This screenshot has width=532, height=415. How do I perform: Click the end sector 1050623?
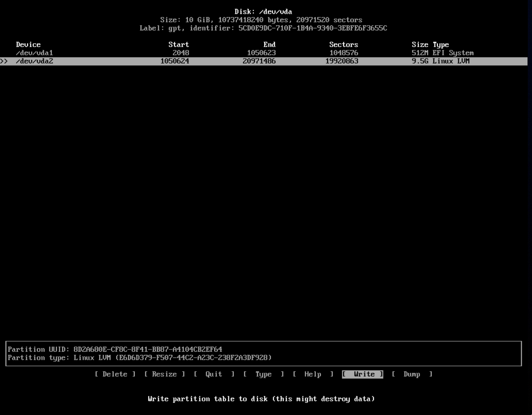[261, 53]
